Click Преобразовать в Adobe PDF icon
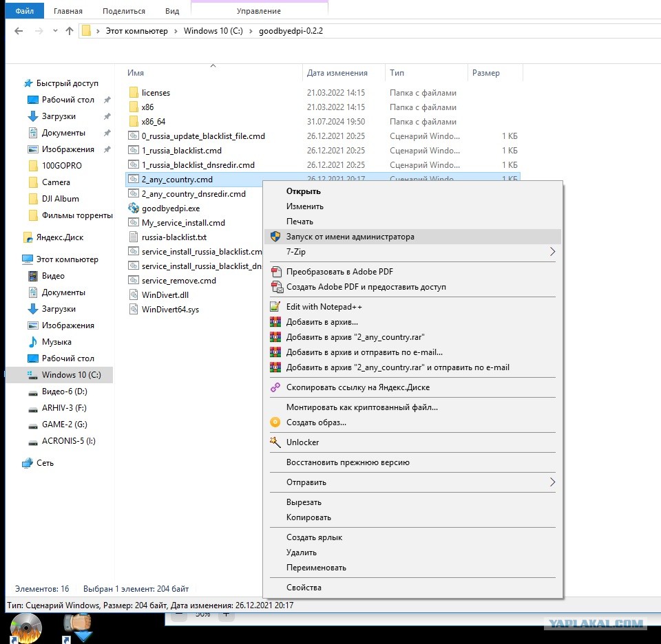This screenshot has width=661, height=644. [276, 272]
